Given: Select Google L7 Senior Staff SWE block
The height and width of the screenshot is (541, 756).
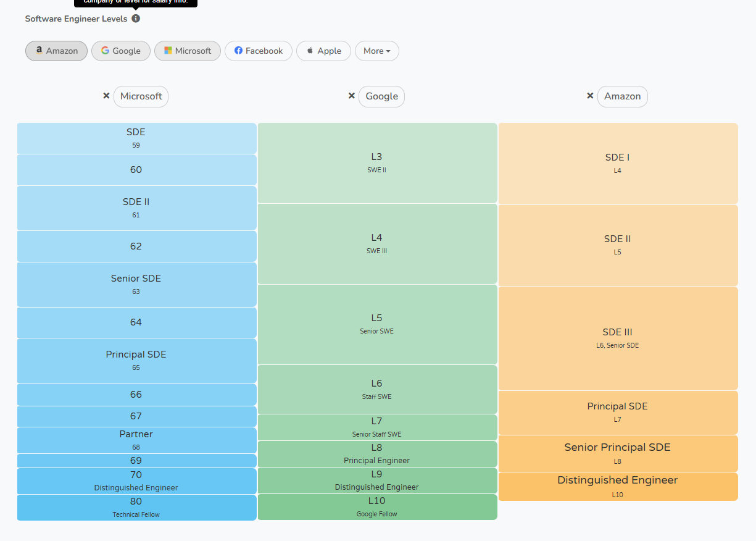Looking at the screenshot, I should [377, 427].
